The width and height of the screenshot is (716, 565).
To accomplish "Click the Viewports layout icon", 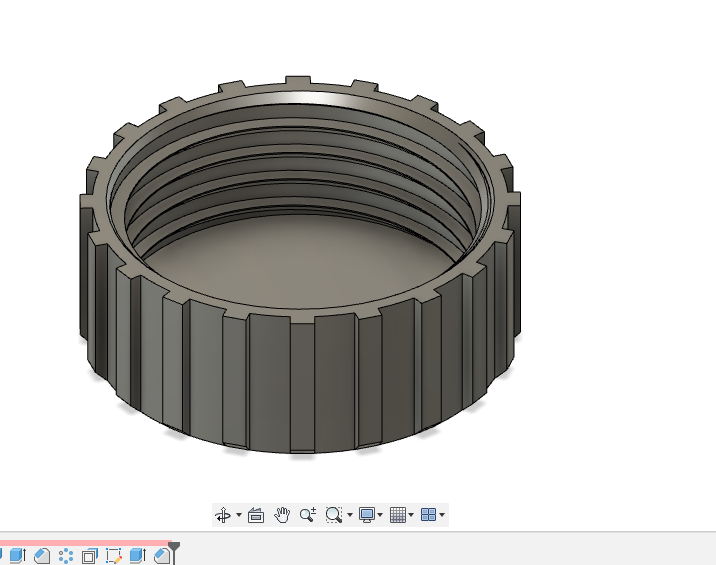I will [x=428, y=515].
